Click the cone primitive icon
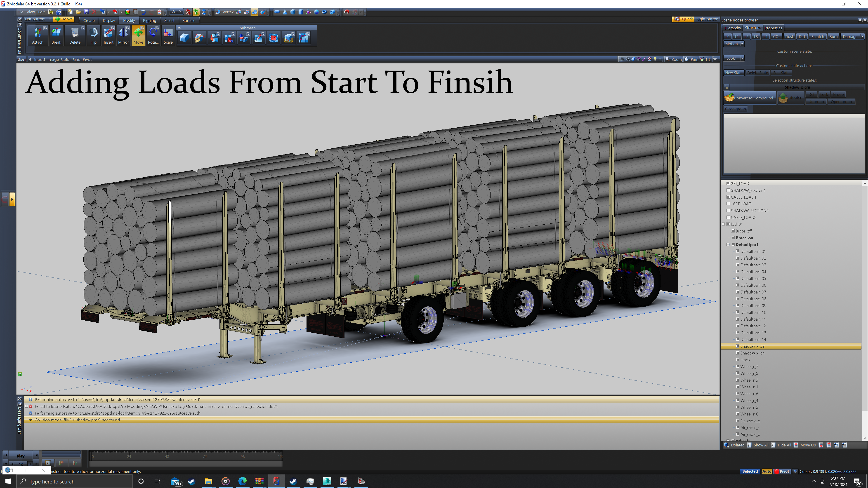Screen dimensions: 868x488 285,12
